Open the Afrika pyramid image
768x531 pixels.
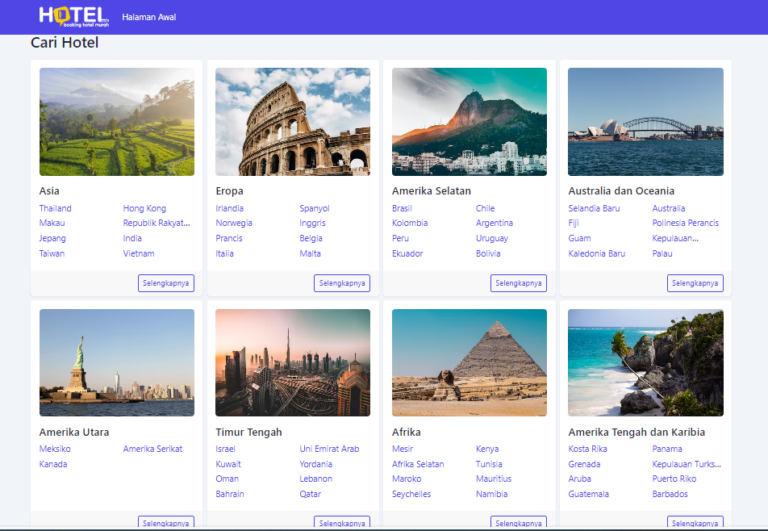click(x=469, y=362)
